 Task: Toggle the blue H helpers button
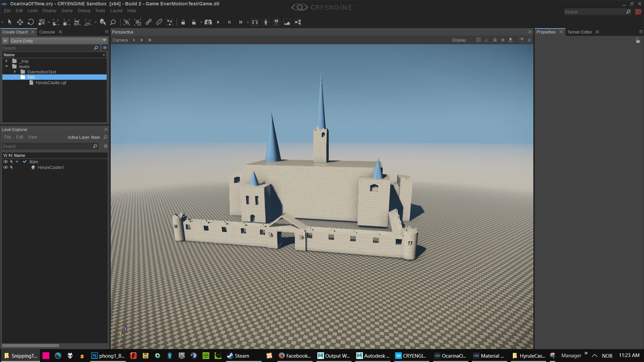pyautogui.click(x=529, y=40)
